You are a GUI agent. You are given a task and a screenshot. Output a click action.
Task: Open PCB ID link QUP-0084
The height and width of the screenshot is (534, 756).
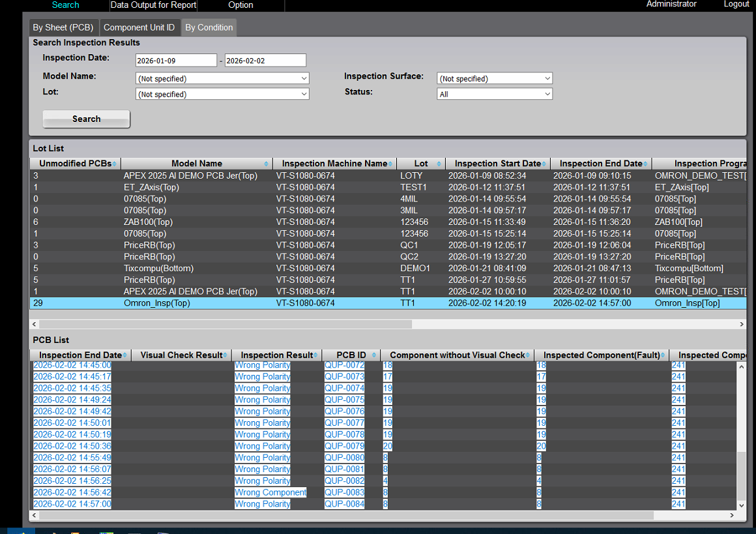(x=344, y=504)
